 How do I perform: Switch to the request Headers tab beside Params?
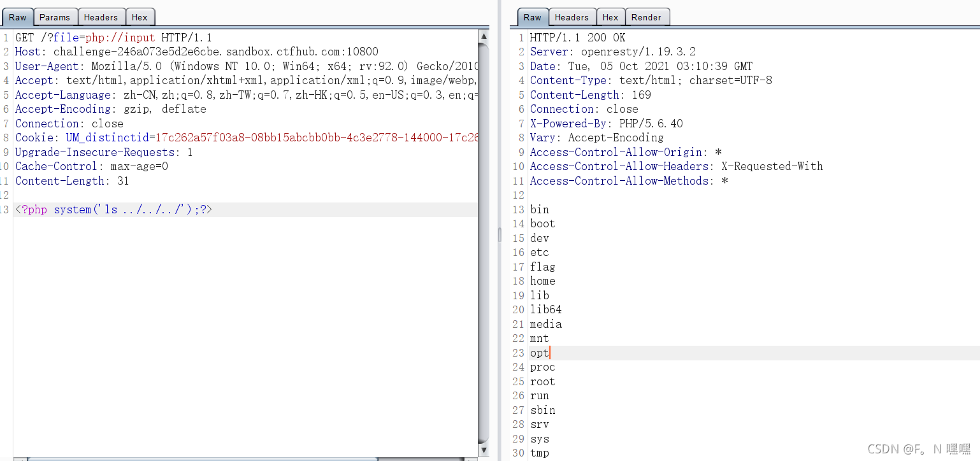pos(101,17)
